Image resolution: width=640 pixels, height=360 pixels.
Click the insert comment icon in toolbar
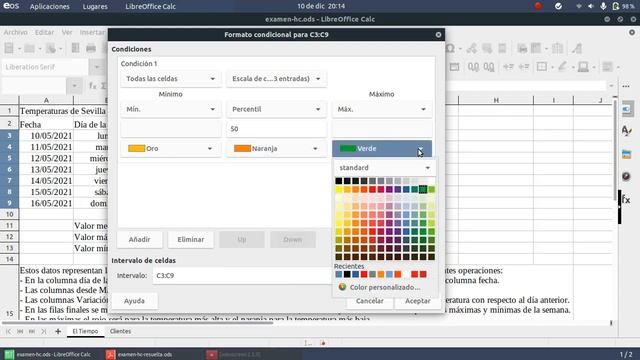[487, 49]
